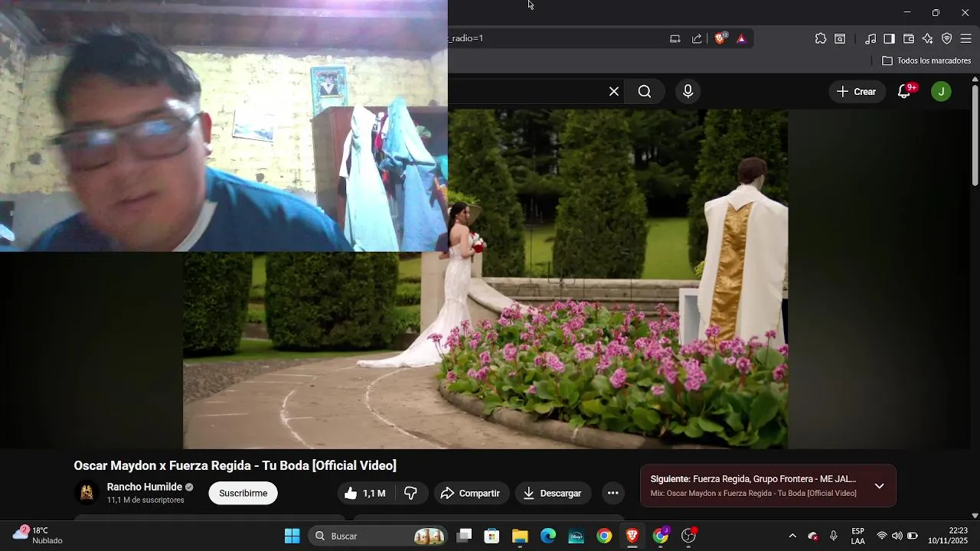The height and width of the screenshot is (551, 980).
Task: Click the tab search icon in toolbar
Action: coord(840,38)
